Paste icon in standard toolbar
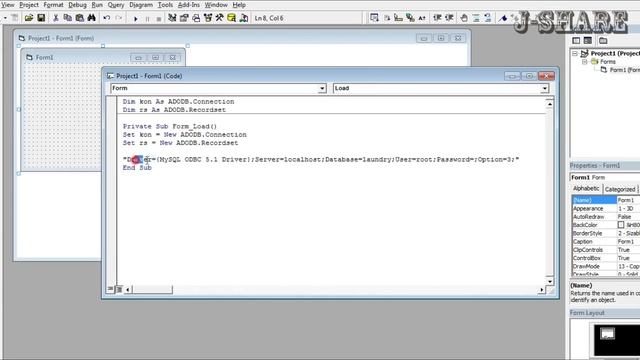This screenshot has width=640, height=360. pos(80,18)
